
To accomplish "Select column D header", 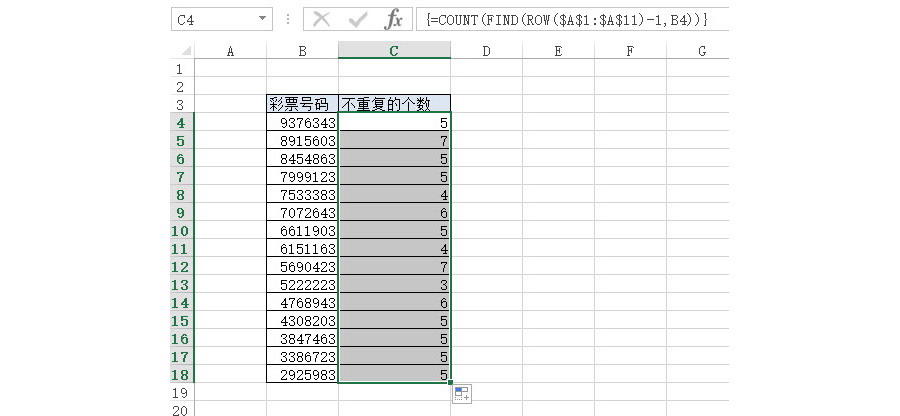I will pyautogui.click(x=486, y=51).
